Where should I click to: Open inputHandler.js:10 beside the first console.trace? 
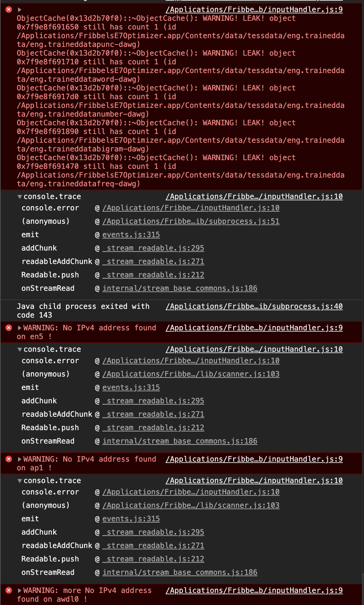pos(254,196)
